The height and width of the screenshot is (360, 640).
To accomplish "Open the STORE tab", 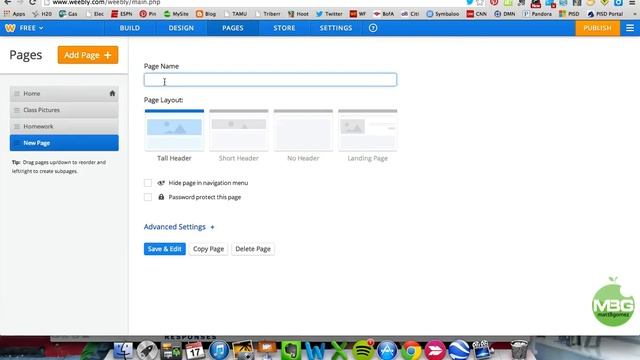I will [x=284, y=28].
